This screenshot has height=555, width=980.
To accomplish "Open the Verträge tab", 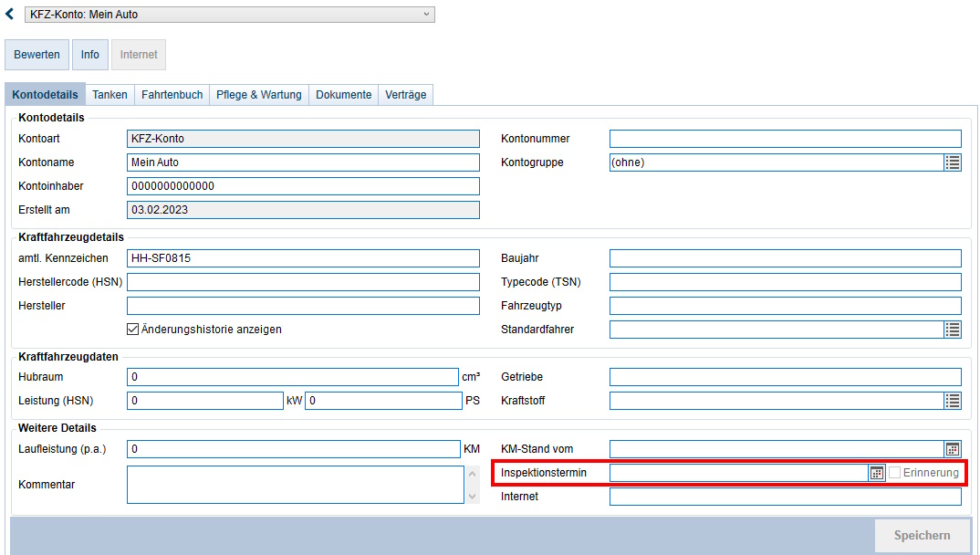I will coord(406,94).
